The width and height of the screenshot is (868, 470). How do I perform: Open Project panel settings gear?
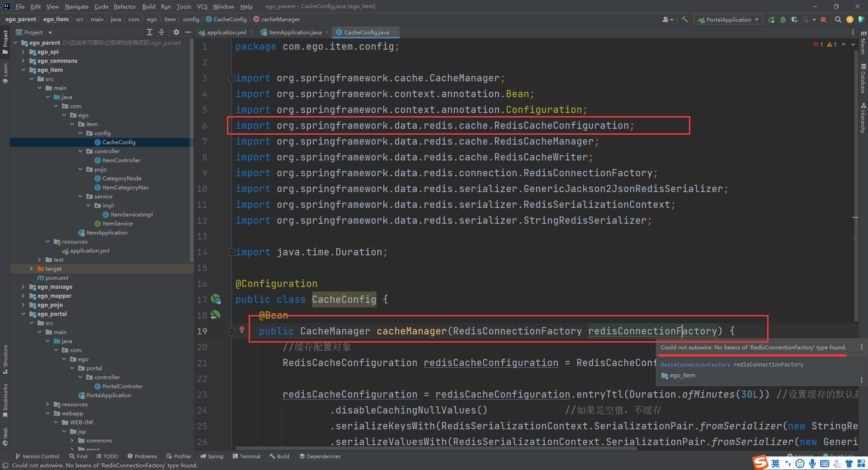176,32
